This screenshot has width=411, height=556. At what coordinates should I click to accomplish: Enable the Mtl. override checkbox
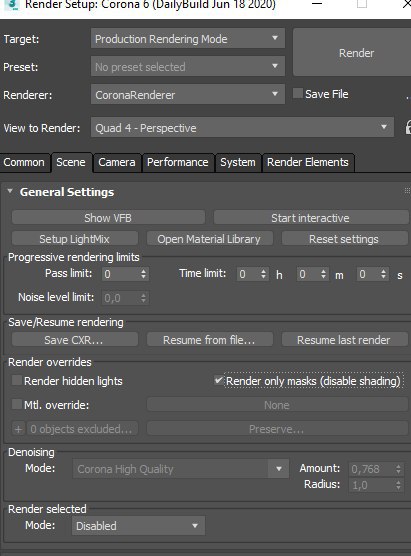17,404
